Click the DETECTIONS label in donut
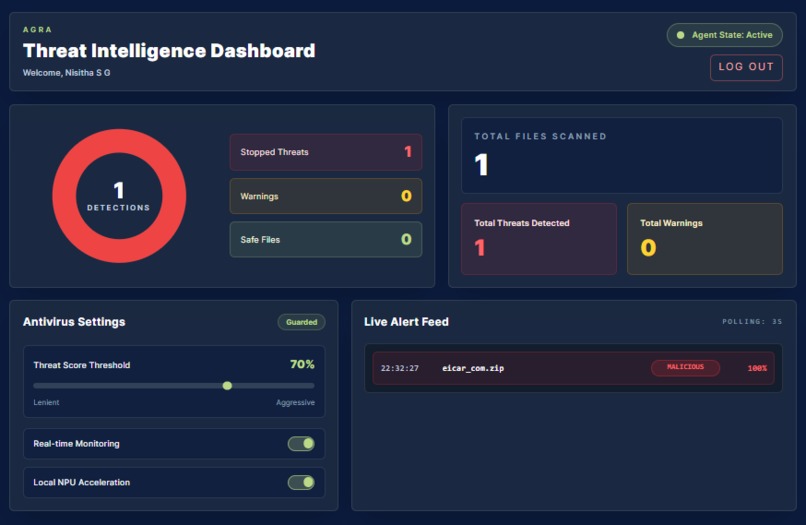The image size is (806, 525). tap(119, 208)
